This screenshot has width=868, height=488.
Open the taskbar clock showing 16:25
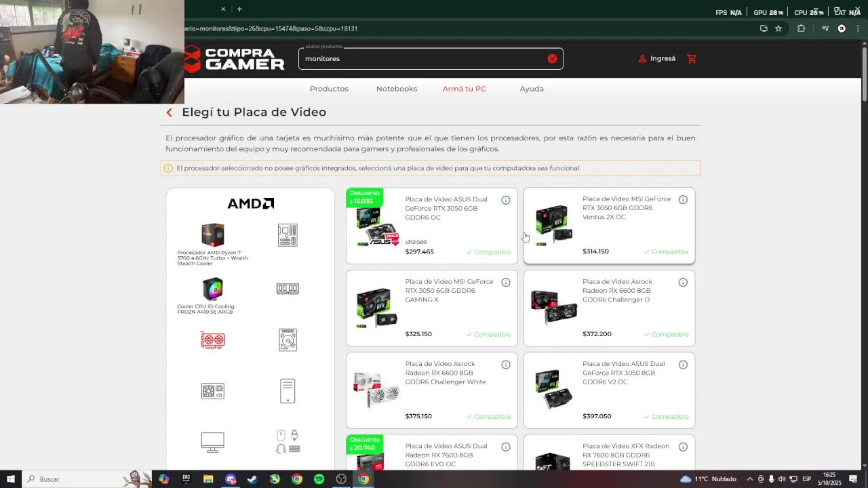829,479
